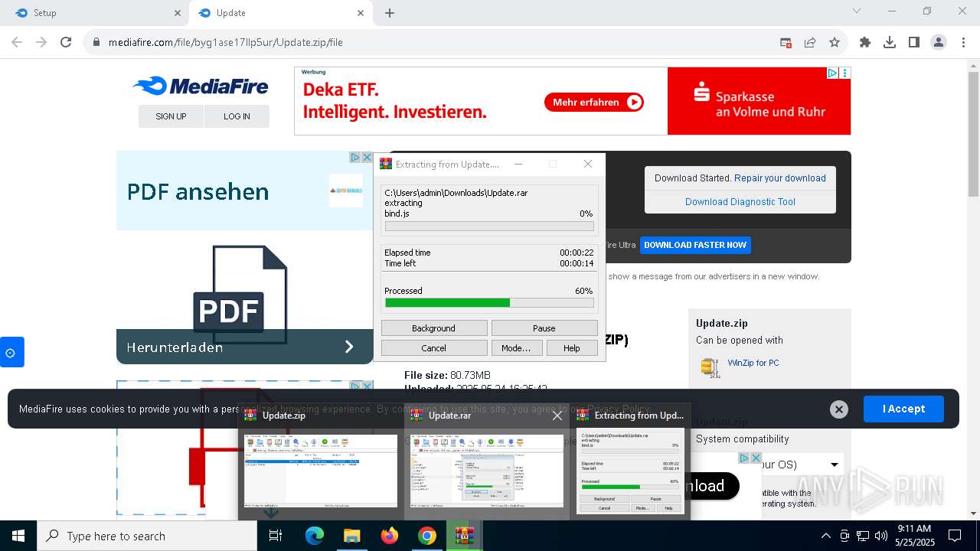The height and width of the screenshot is (551, 980).
Task: Open the Windows Start menu
Action: [18, 536]
